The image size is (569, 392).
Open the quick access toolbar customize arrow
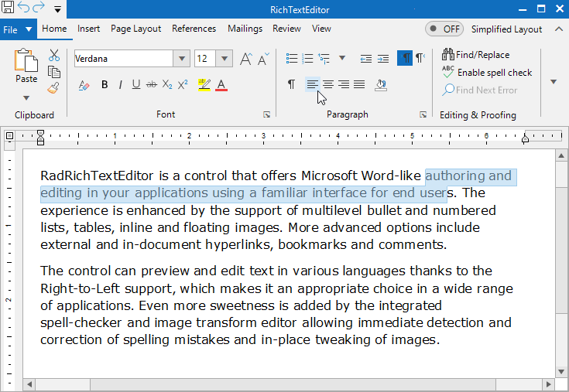pyautogui.click(x=57, y=10)
